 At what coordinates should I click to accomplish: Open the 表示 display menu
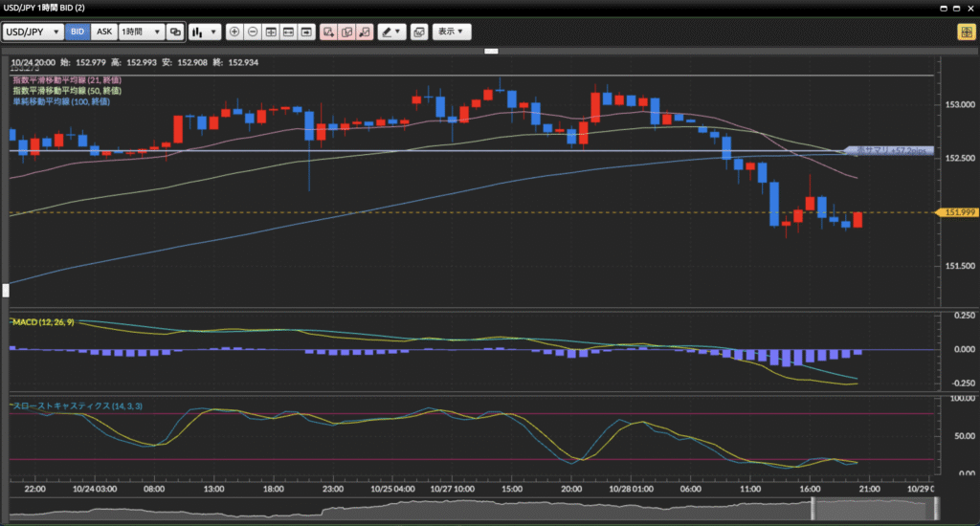(451, 32)
